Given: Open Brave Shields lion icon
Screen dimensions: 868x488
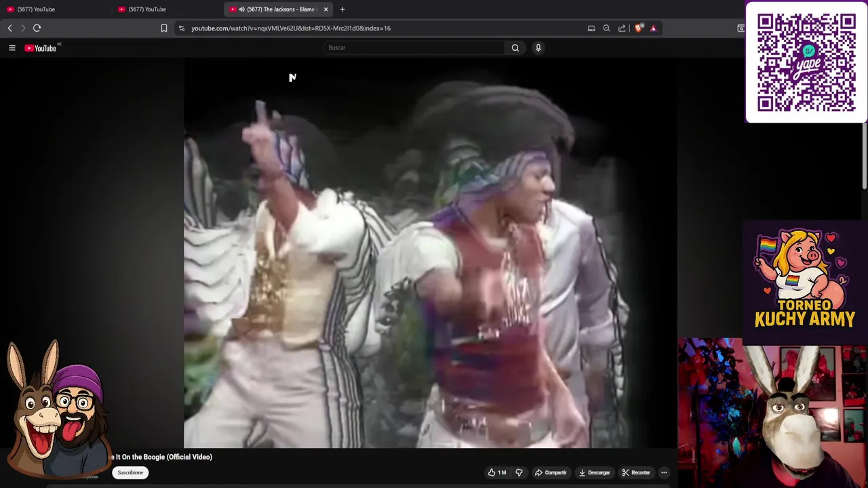Looking at the screenshot, I should coord(638,28).
